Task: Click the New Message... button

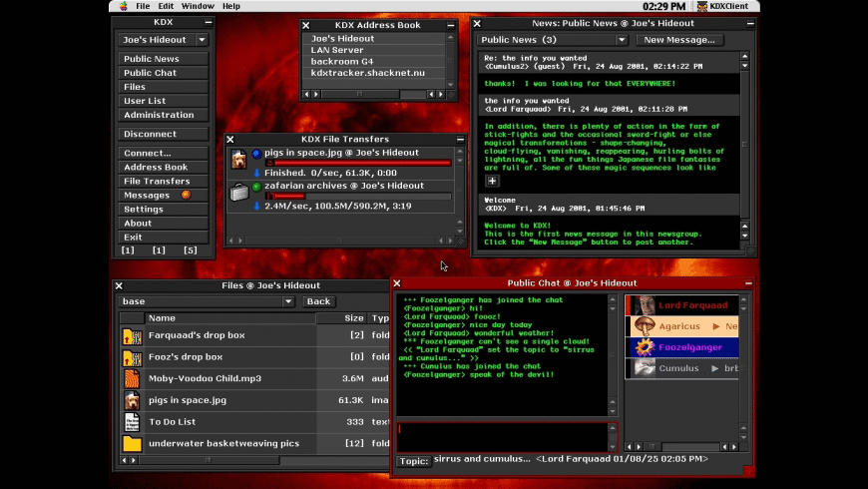Action: pos(679,40)
